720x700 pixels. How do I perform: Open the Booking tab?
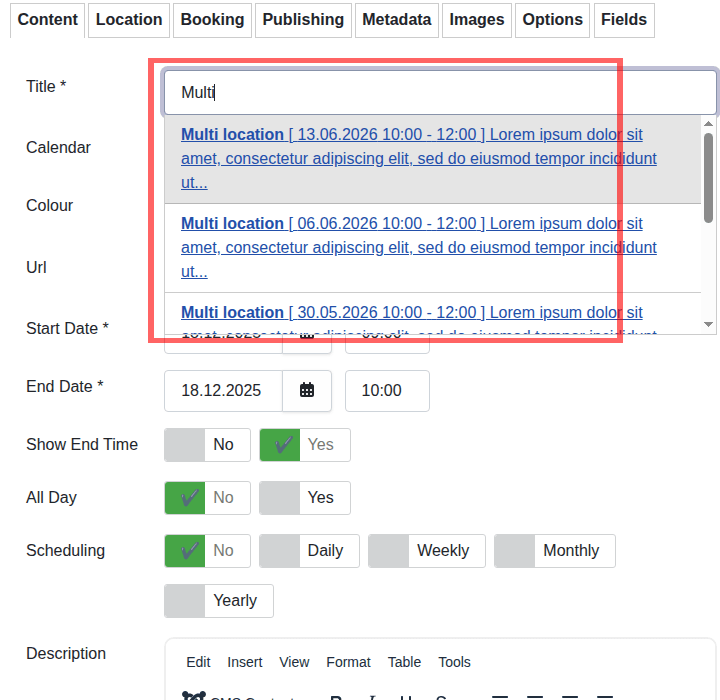[x=212, y=20]
